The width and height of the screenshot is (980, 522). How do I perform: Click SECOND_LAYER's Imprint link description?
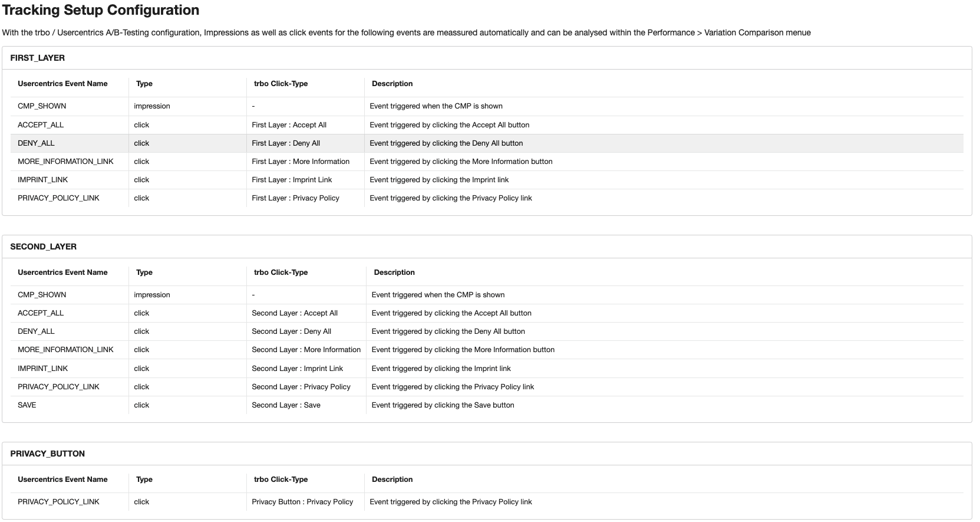(x=441, y=369)
